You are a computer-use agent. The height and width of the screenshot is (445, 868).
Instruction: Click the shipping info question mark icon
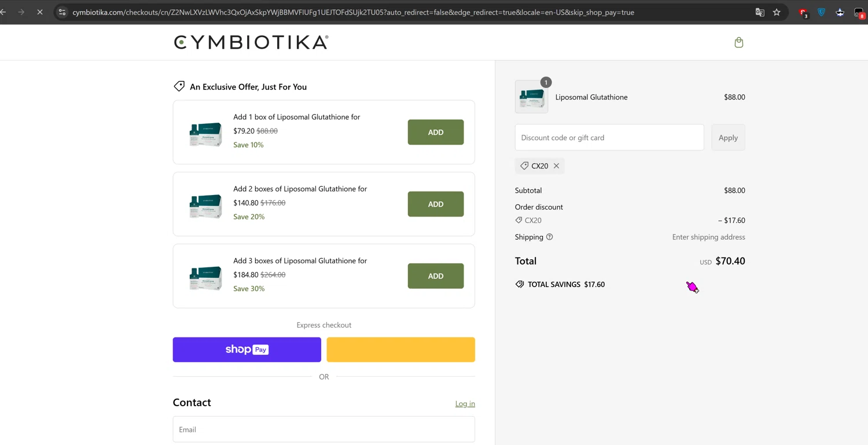(x=550, y=237)
